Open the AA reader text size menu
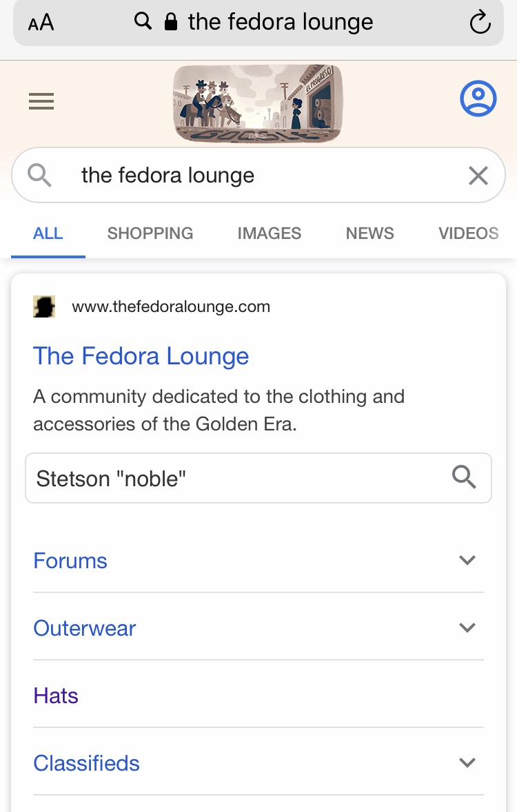 point(41,23)
